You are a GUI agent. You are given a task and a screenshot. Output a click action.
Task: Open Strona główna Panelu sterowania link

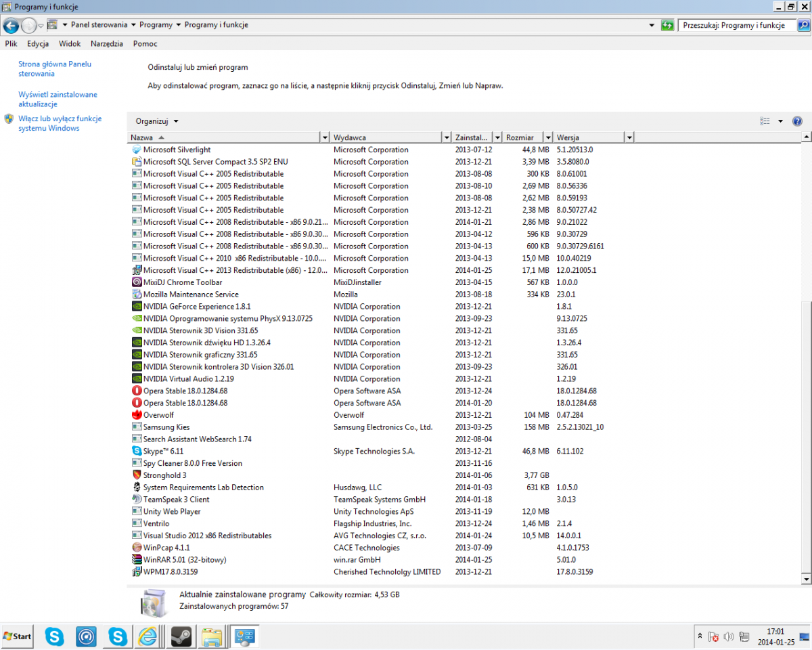coord(55,69)
